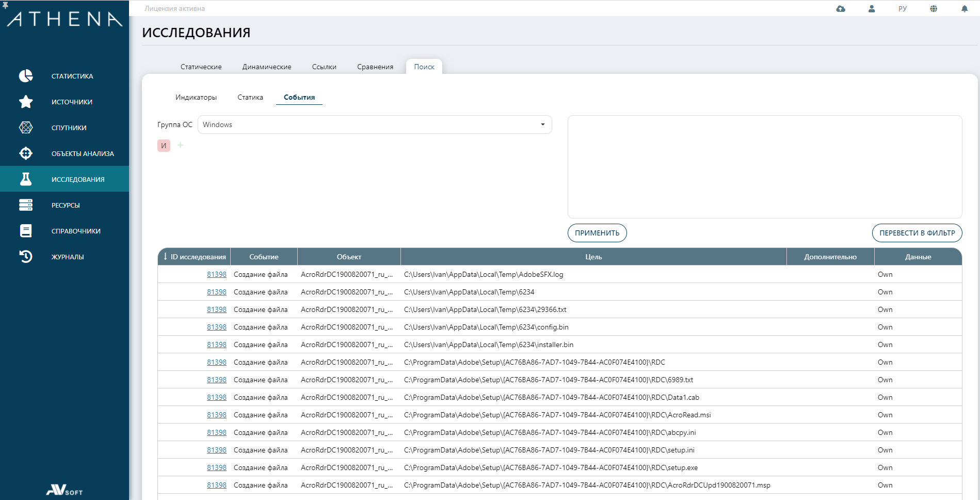Click the Analysis Objects crosshair icon
This screenshot has height=500, width=980.
(x=26, y=153)
